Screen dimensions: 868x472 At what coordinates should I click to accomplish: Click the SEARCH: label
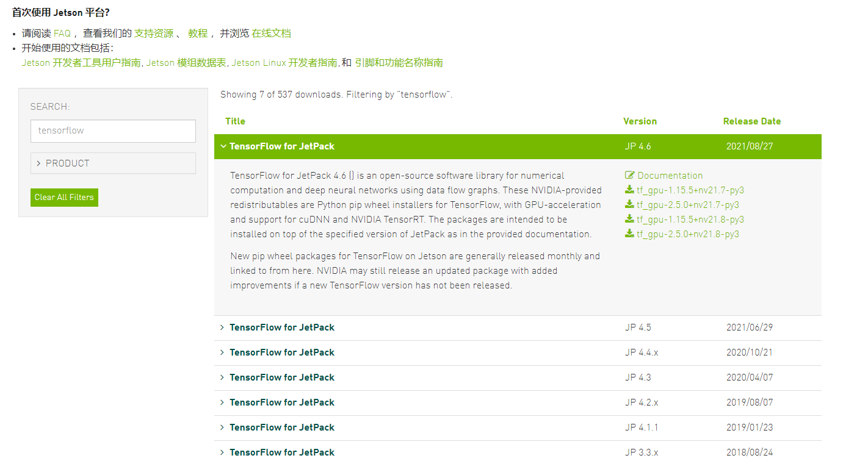[50, 107]
